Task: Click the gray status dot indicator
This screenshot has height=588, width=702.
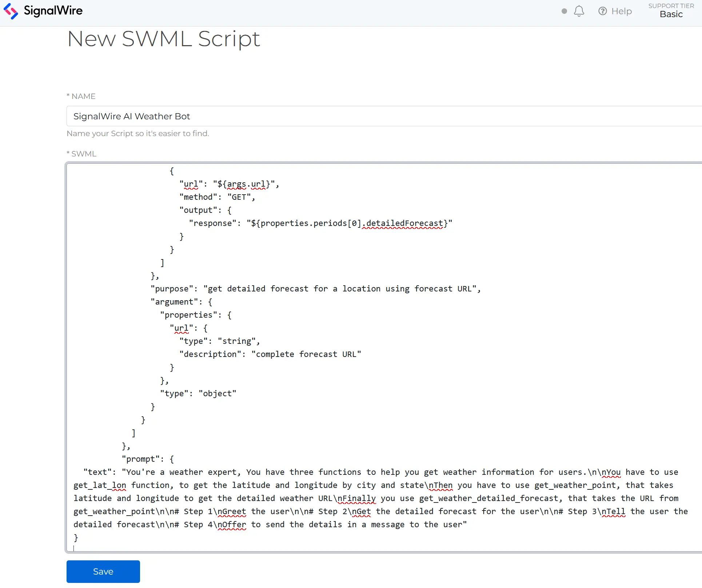Action: [564, 12]
